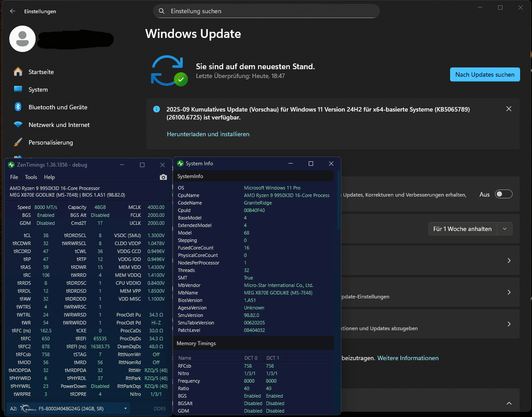Viewport: 532px width, 417px height.
Task: Click the back arrow in Einstellungen
Action: pos(13,11)
